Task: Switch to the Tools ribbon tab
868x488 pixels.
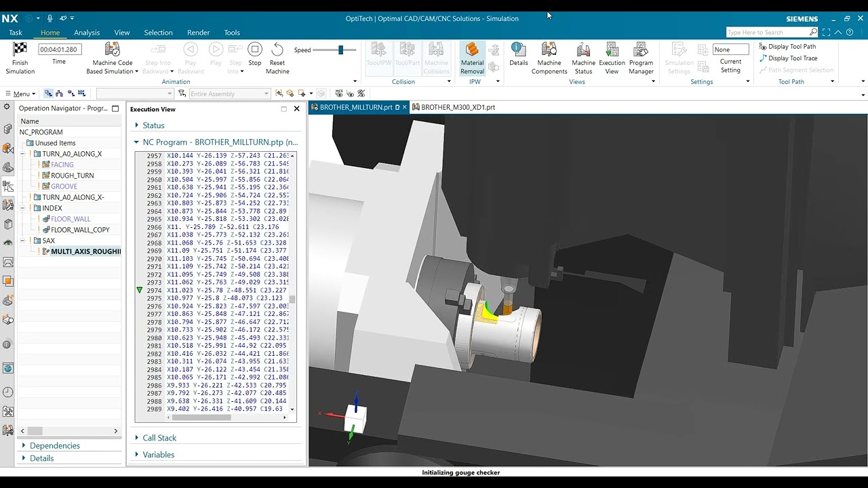Action: pyautogui.click(x=232, y=33)
